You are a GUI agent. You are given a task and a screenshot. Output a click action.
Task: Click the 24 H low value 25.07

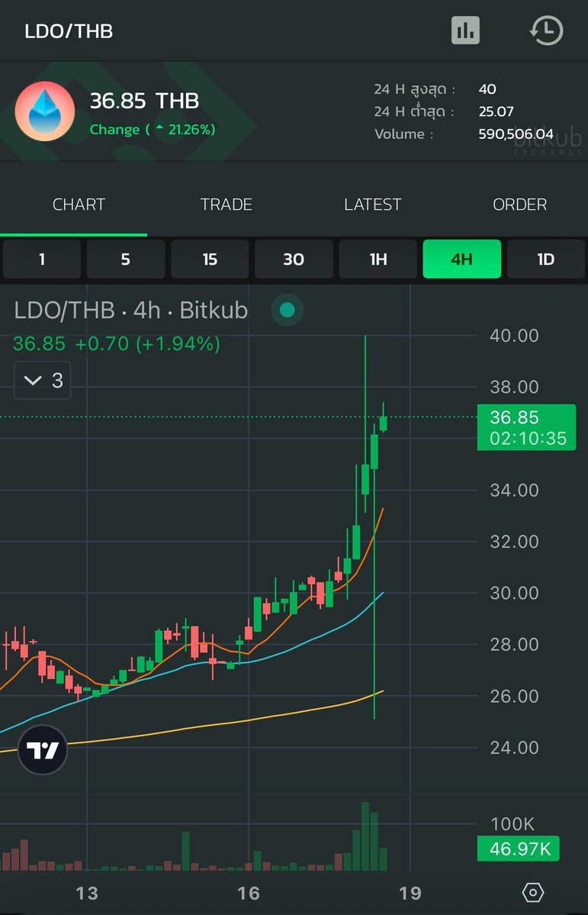[496, 111]
